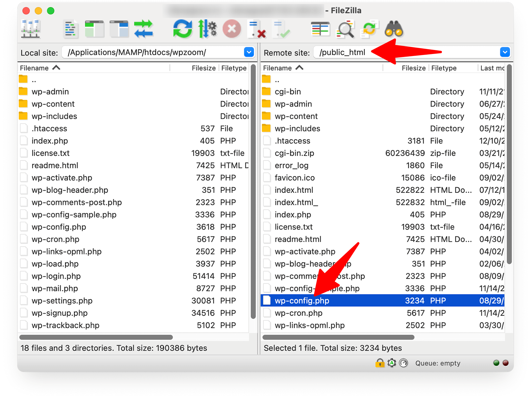
Task: Select local .htaccess file
Action: point(133,129)
